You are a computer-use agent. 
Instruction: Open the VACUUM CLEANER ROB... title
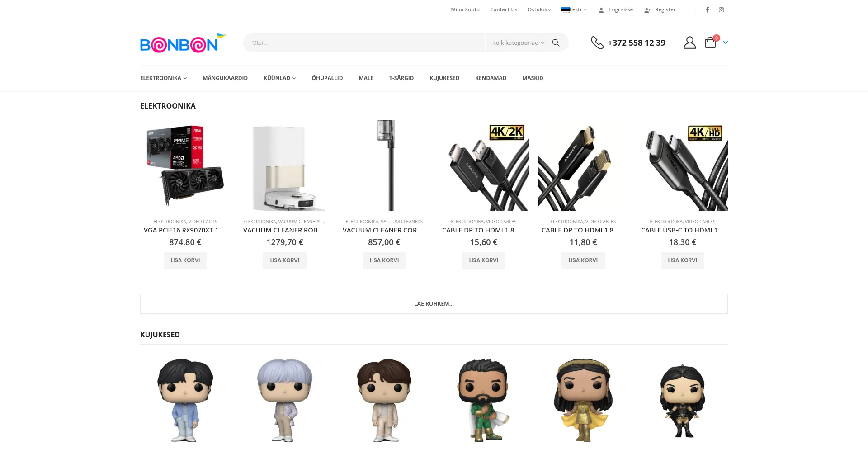coord(283,230)
